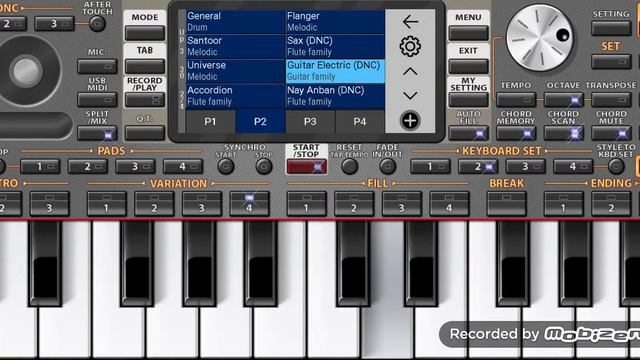
Task: Toggle the AFTER TOUCH round button
Action: coord(97,24)
